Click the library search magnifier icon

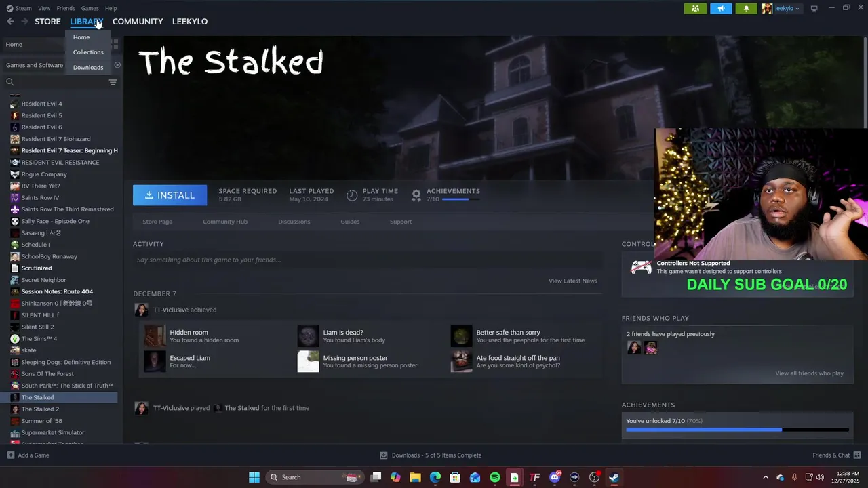pos(10,82)
